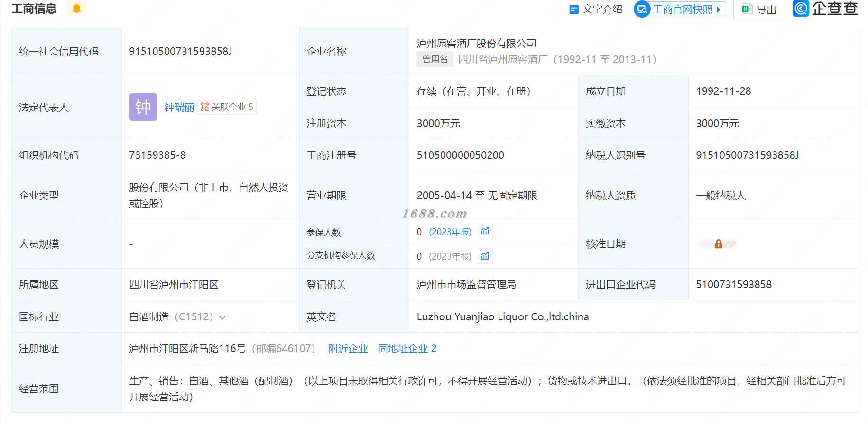Select 一般纳税人 taxpayer qualification

coord(720,195)
